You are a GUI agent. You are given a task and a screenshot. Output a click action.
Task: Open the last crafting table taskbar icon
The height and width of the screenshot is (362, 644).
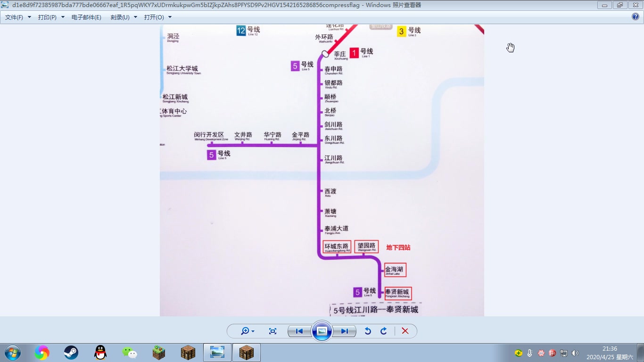[247, 353]
